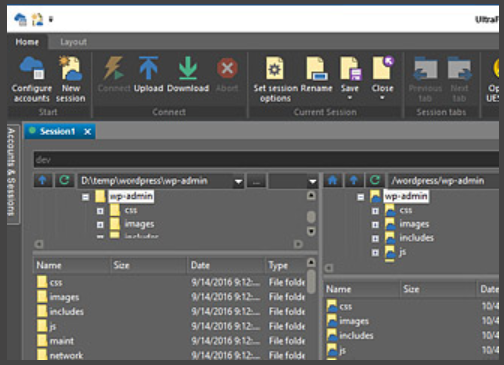Select wp-admin in remote tree
This screenshot has height=365, width=504.
click(406, 196)
